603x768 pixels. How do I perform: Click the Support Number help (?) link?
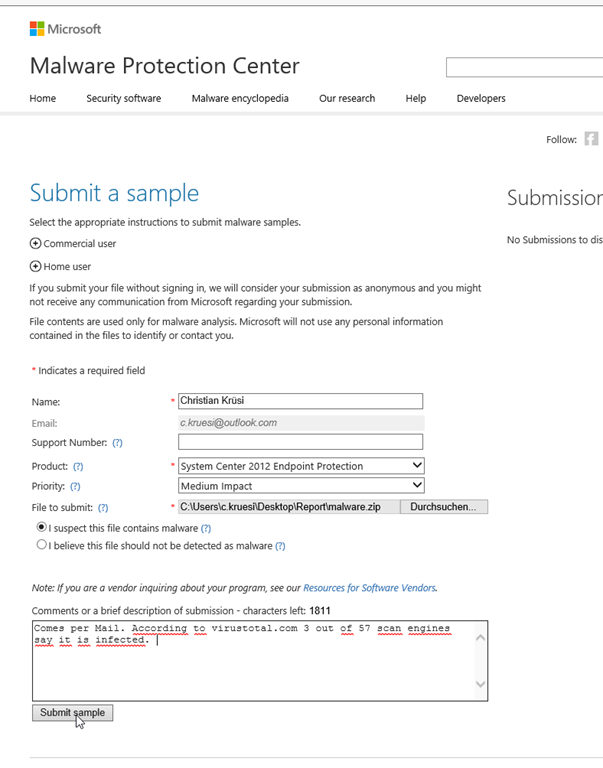(117, 442)
